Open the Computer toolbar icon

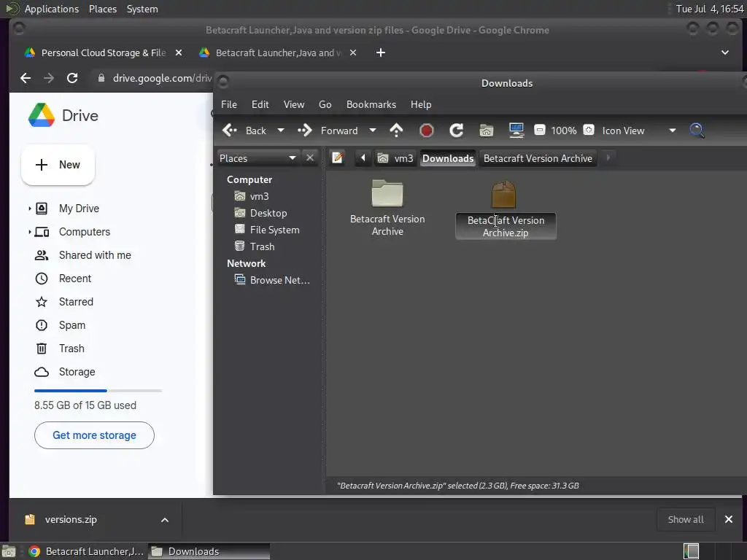pyautogui.click(x=516, y=130)
